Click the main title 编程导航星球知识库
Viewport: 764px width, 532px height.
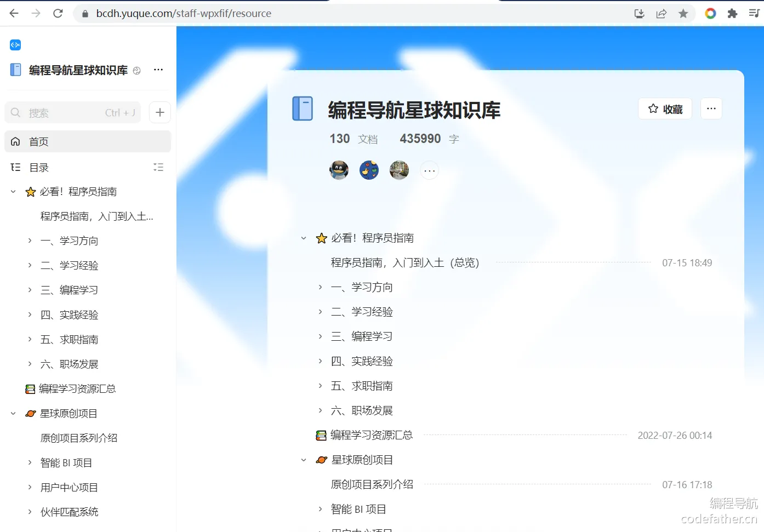click(414, 110)
